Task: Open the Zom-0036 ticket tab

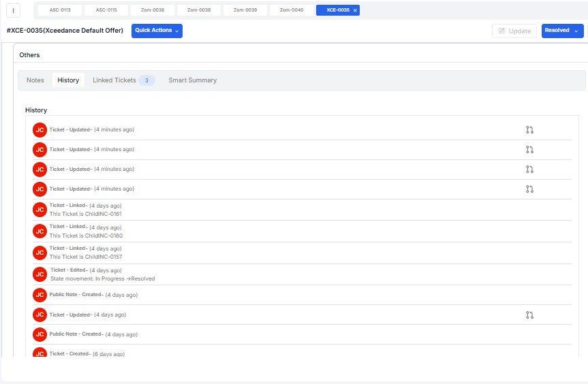Action: (x=153, y=10)
